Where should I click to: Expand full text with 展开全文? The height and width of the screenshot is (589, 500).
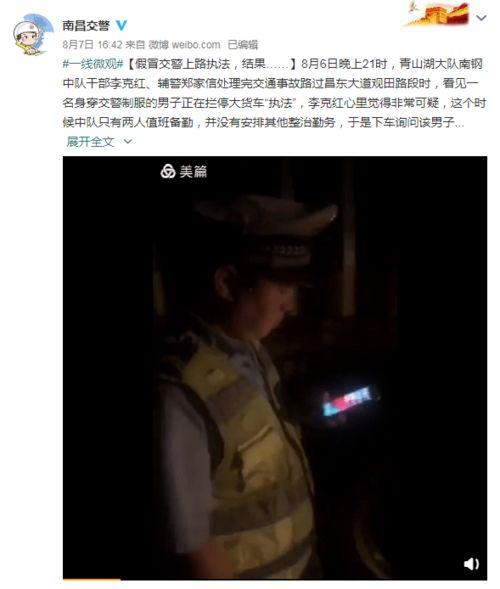90,142
